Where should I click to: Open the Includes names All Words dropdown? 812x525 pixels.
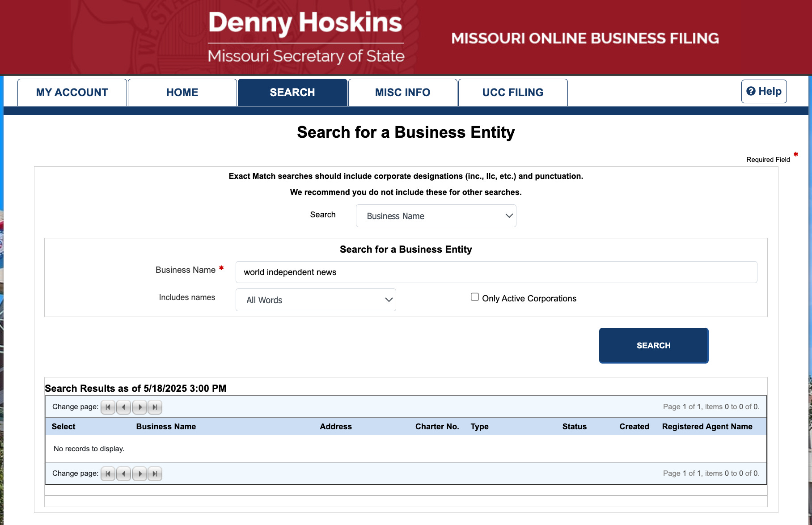[316, 300]
